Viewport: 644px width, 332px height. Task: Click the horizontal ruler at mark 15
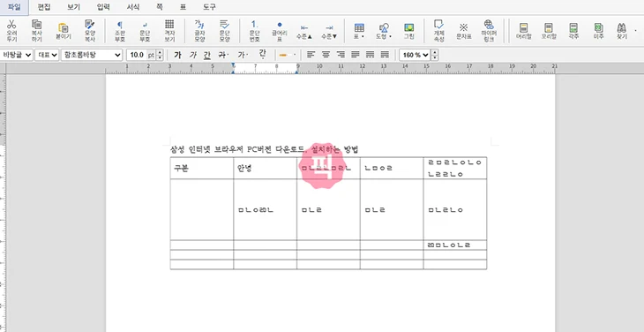pos(426,66)
